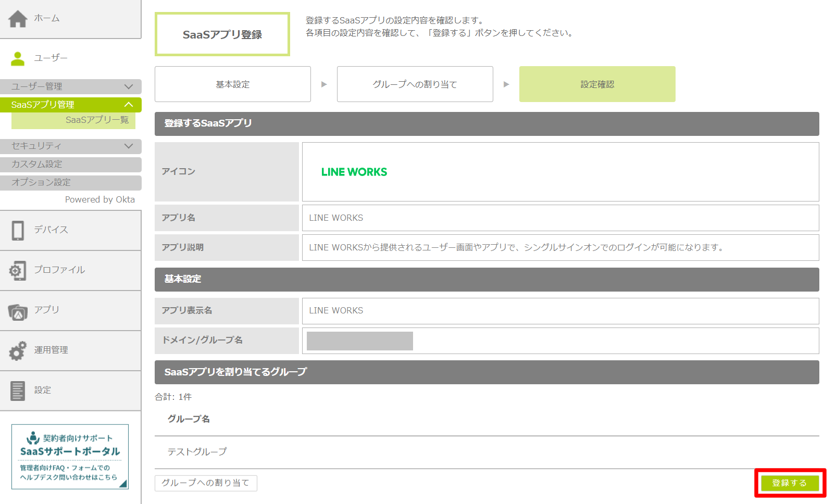Click the グループへの割り当て button at bottom
The image size is (836, 504).
(x=206, y=483)
